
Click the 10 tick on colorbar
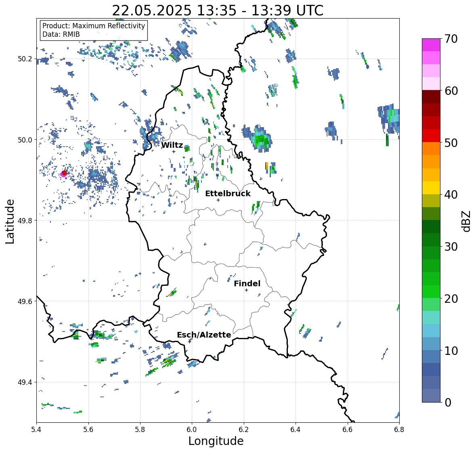click(451, 350)
